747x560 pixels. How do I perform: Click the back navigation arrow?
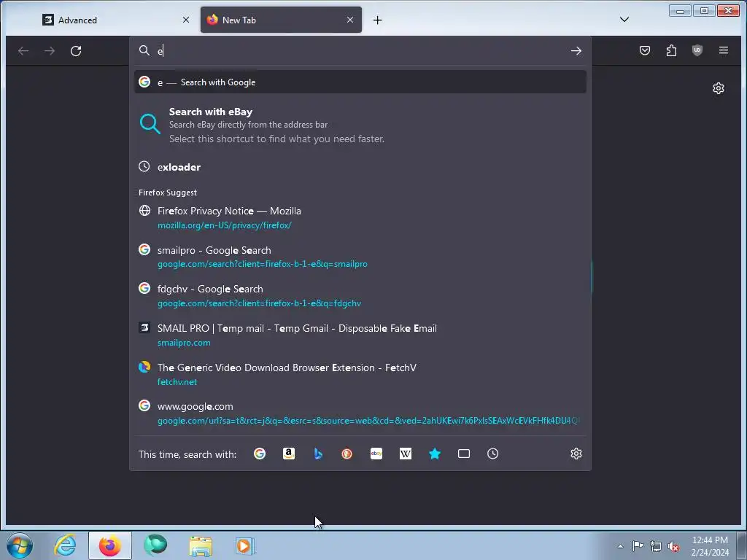(x=23, y=51)
